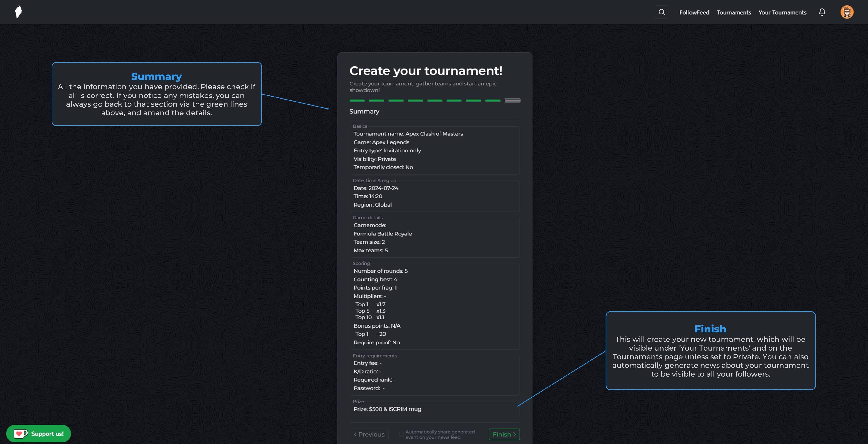Open the user avatar profile menu

(847, 12)
